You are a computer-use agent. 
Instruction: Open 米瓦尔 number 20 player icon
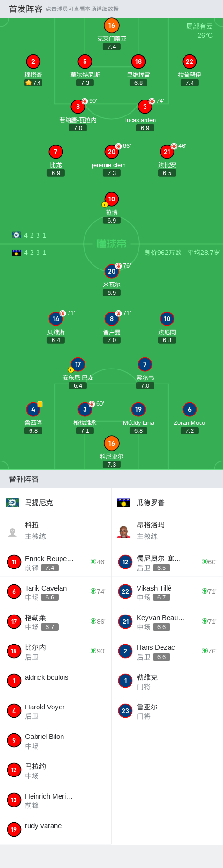[111, 271]
